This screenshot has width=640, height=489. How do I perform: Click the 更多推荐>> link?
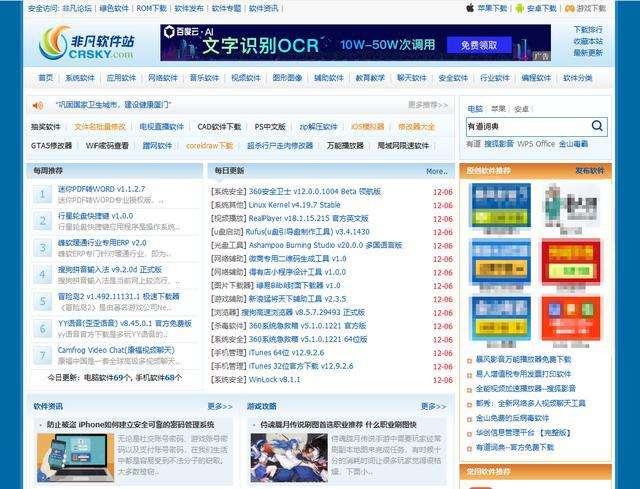[428, 105]
